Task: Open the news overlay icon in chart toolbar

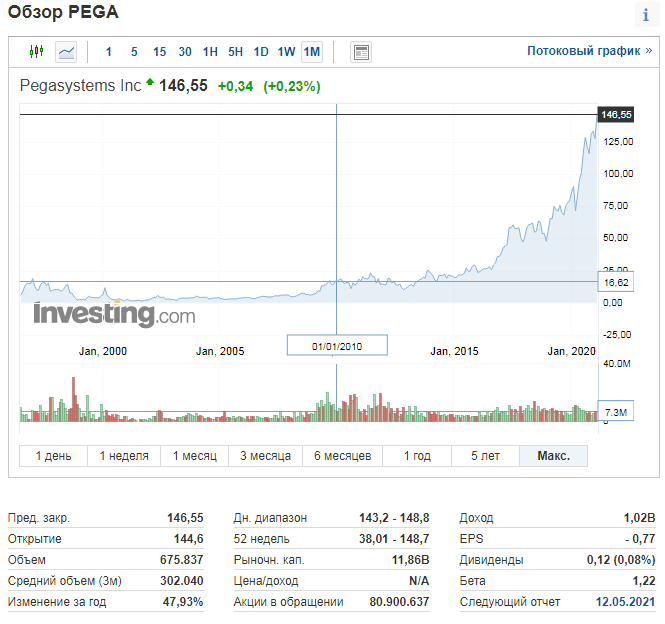Action: point(361,52)
